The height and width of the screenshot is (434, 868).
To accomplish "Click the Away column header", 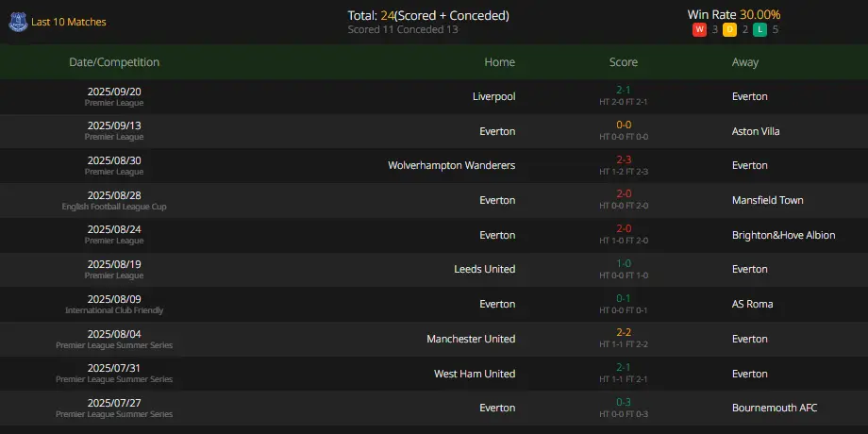I will [745, 62].
